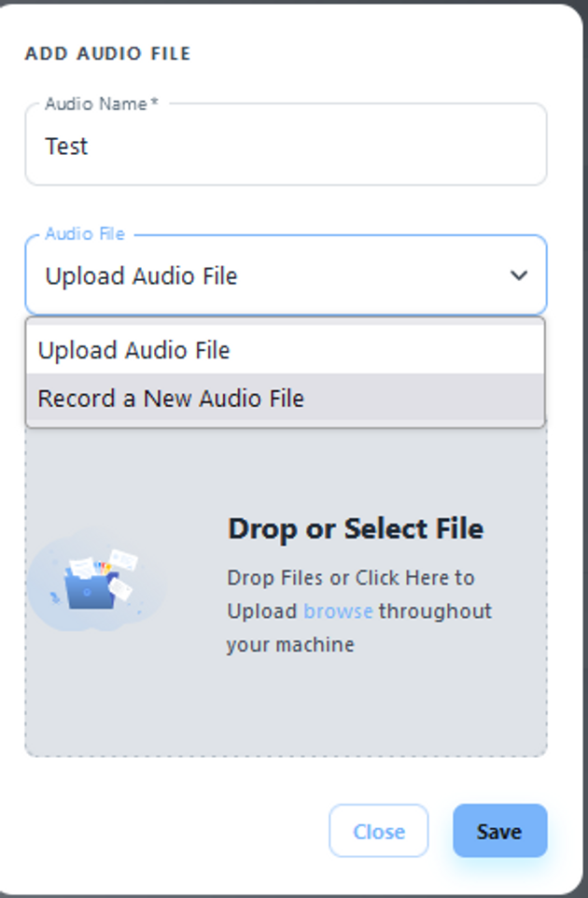Choose 'Record a New Audio File' option
588x898 pixels.
(x=171, y=399)
